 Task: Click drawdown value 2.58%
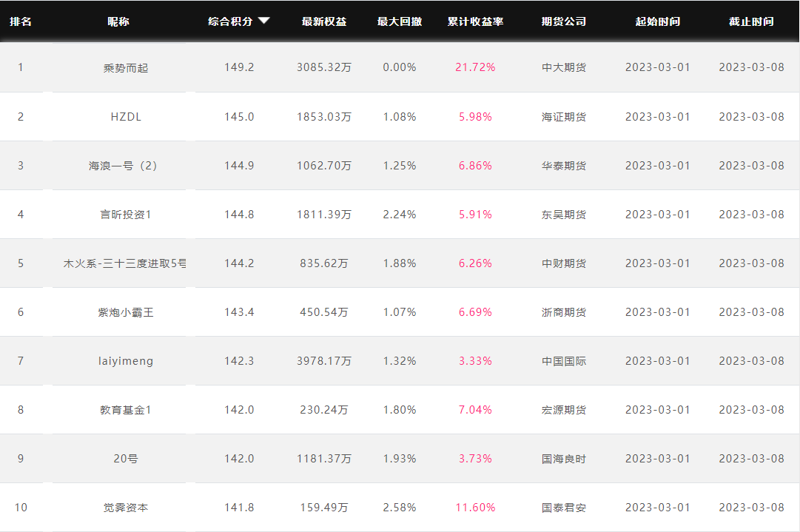[x=400, y=508]
